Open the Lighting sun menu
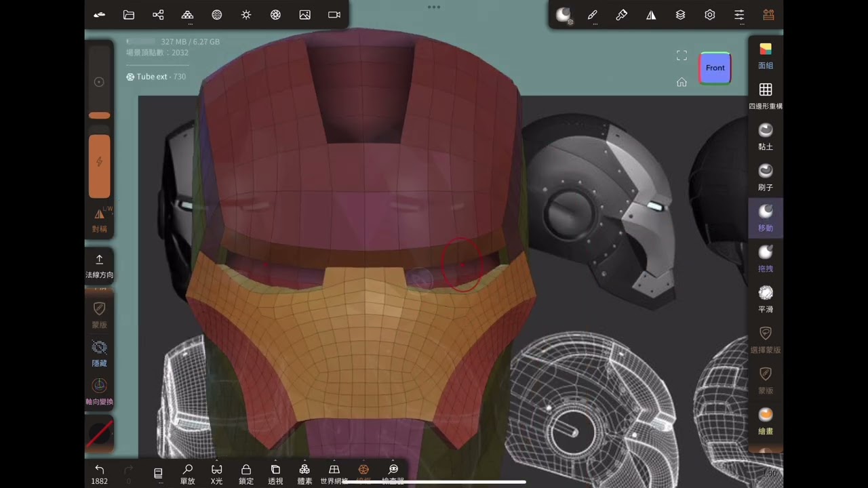 click(x=246, y=15)
